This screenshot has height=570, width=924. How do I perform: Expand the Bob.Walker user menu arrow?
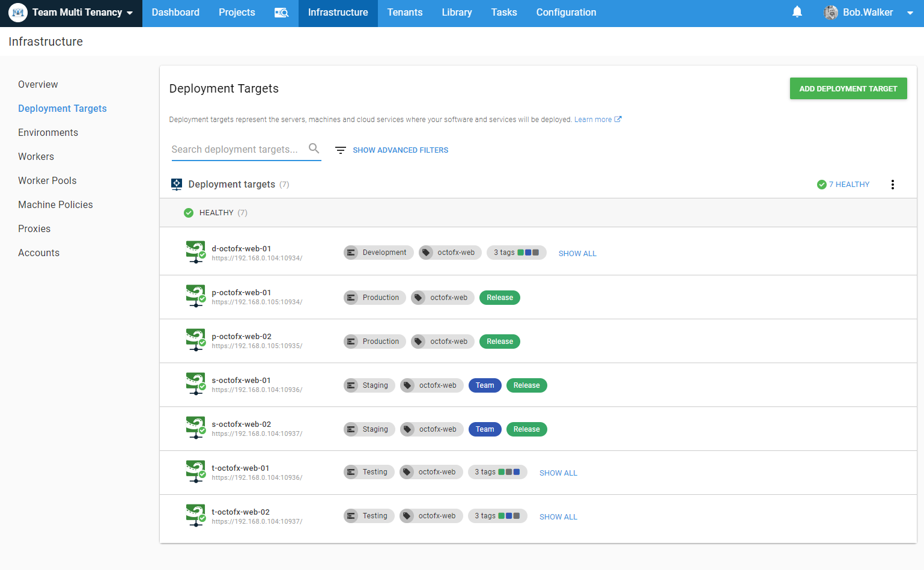[910, 13]
